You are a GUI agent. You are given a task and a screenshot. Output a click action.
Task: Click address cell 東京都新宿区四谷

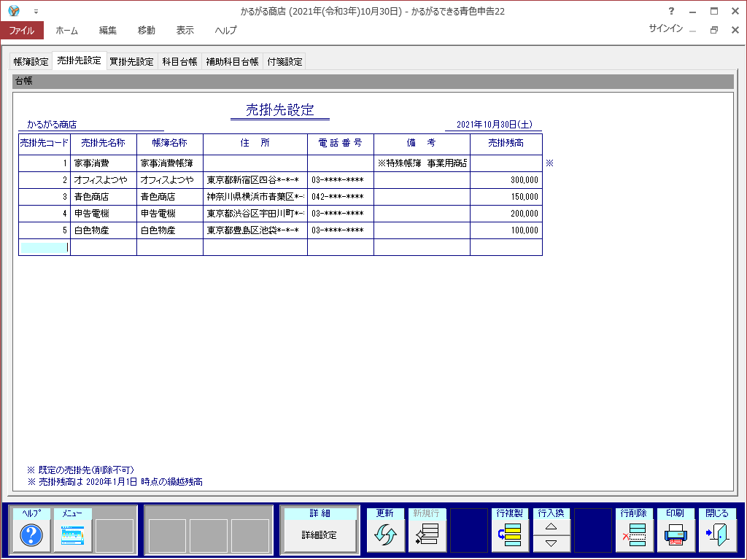click(255, 180)
